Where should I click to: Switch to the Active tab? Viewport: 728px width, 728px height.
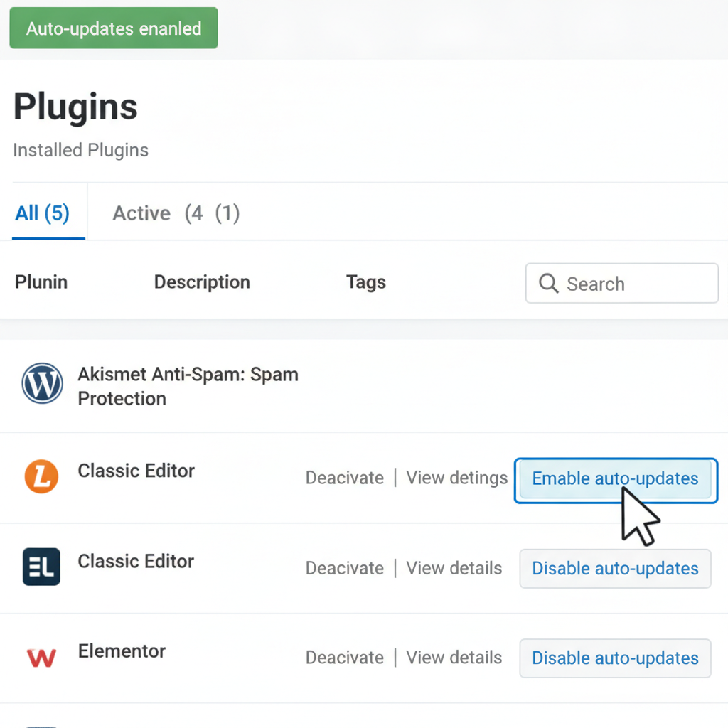[176, 213]
